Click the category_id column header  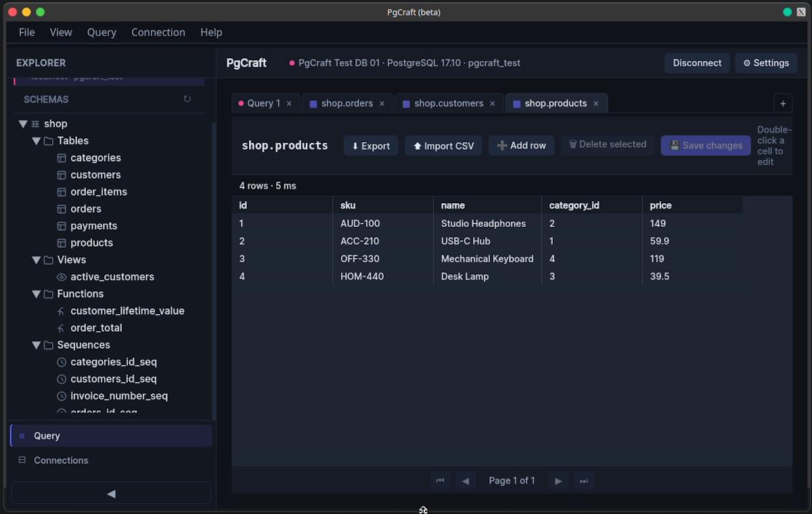[x=591, y=205]
